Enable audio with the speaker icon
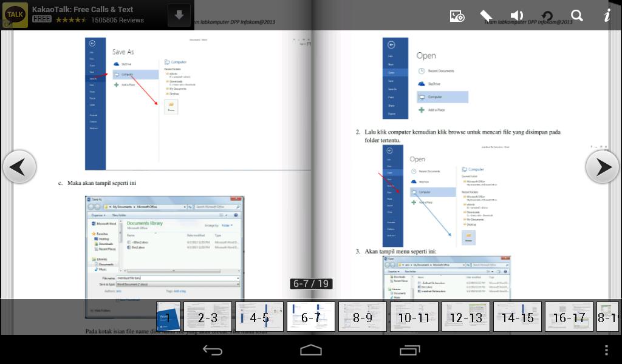 [x=516, y=16]
